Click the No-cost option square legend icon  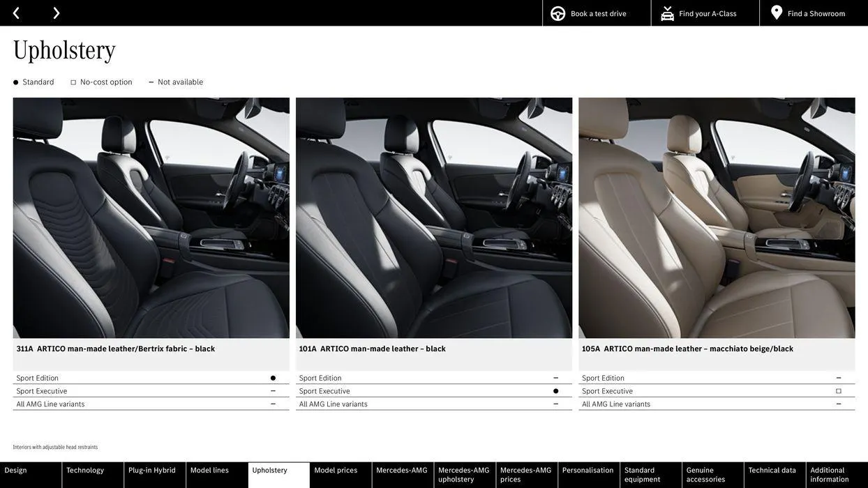[73, 83]
